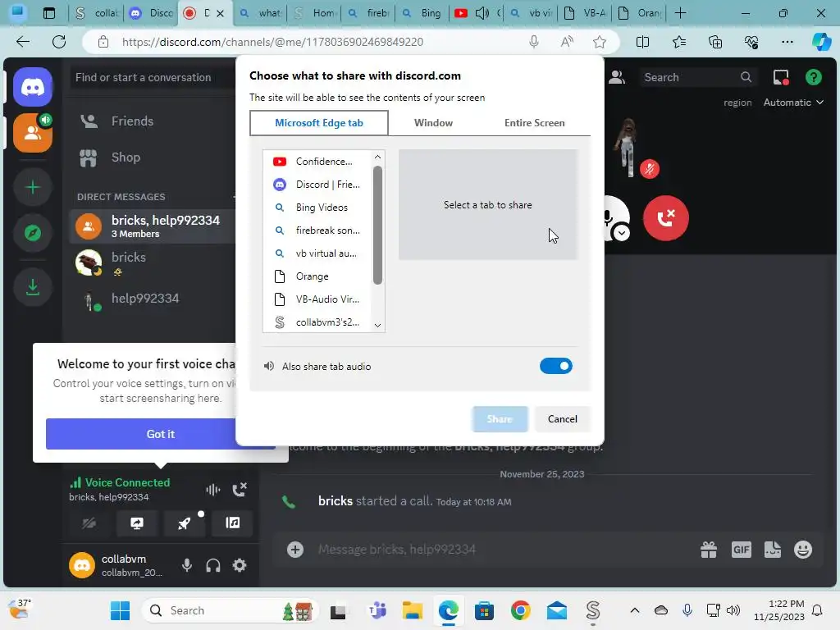Select the Discord | Frie... tab to share
Screen dimensions: 840x630
point(317,185)
